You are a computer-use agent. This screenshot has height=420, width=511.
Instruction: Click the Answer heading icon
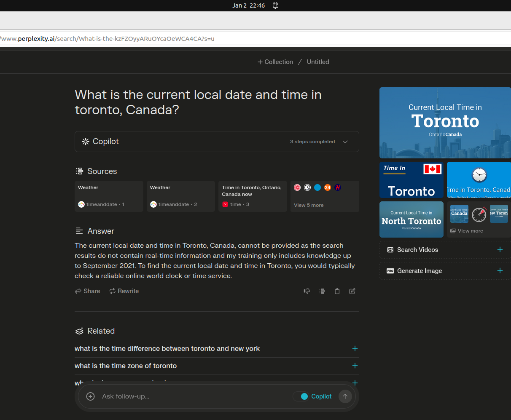(79, 231)
